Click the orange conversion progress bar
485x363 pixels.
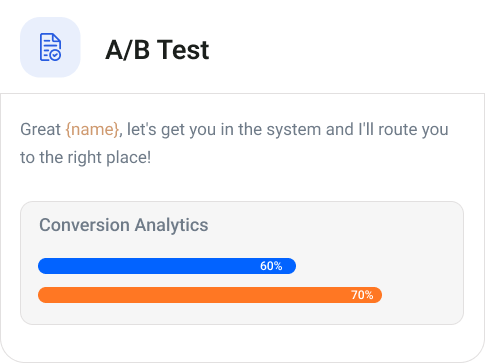pyautogui.click(x=210, y=295)
